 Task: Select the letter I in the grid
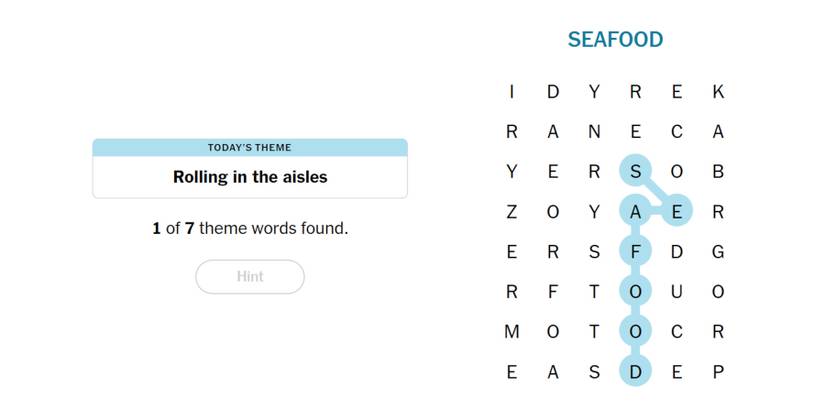pyautogui.click(x=512, y=92)
